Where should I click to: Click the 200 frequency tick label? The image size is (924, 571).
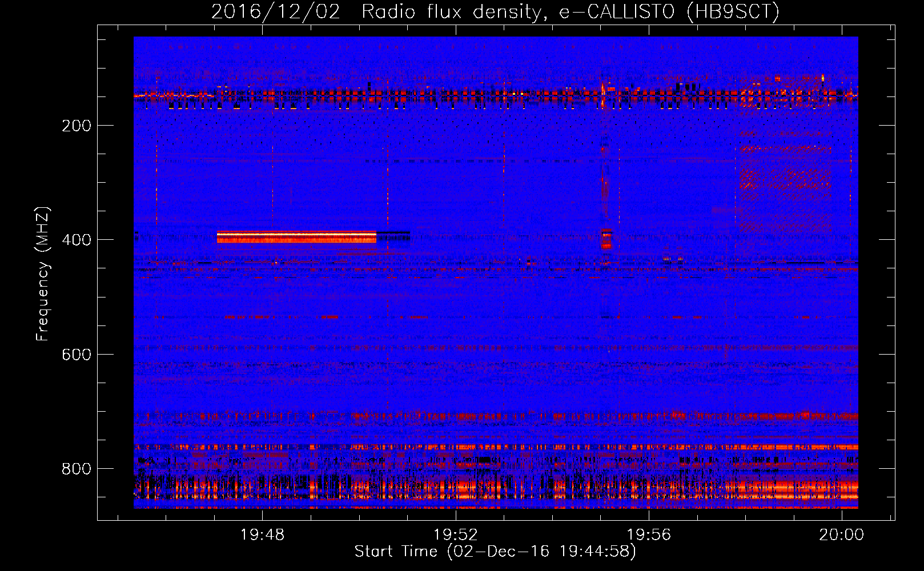pos(77,126)
